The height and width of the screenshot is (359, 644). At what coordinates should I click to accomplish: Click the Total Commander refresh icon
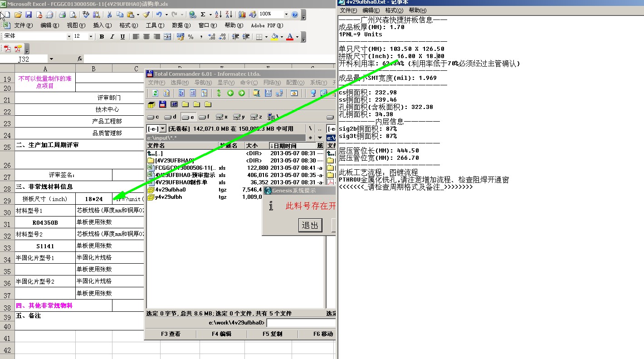155,93
